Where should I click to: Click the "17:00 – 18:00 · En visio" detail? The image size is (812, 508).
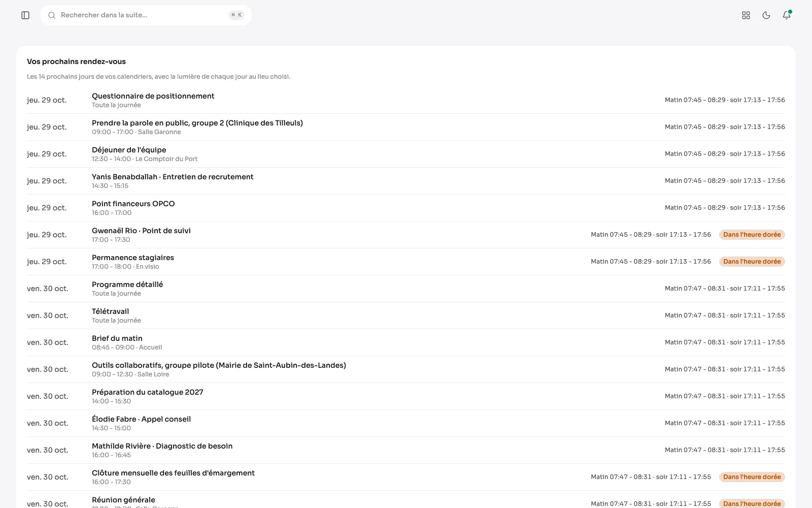(x=125, y=267)
